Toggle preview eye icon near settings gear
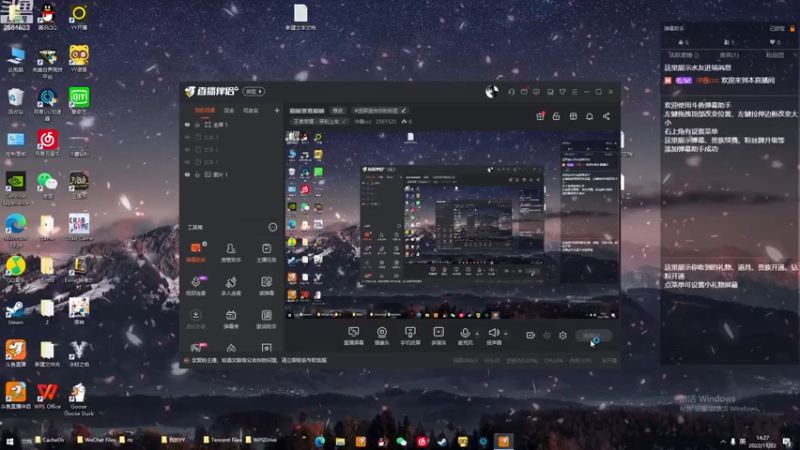 click(x=546, y=335)
